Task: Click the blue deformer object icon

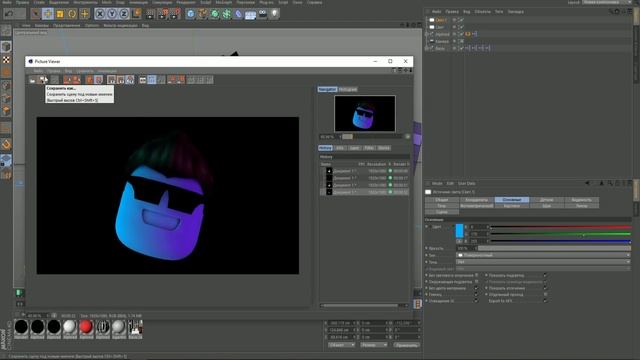Action: click(x=238, y=14)
